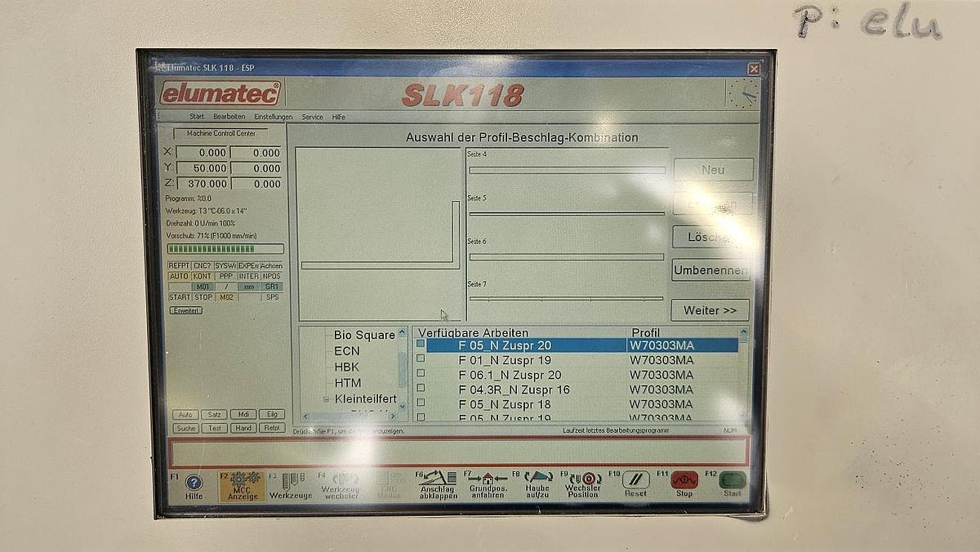980x552 pixels.
Task: Click the Hand mode button
Action: 243,428
